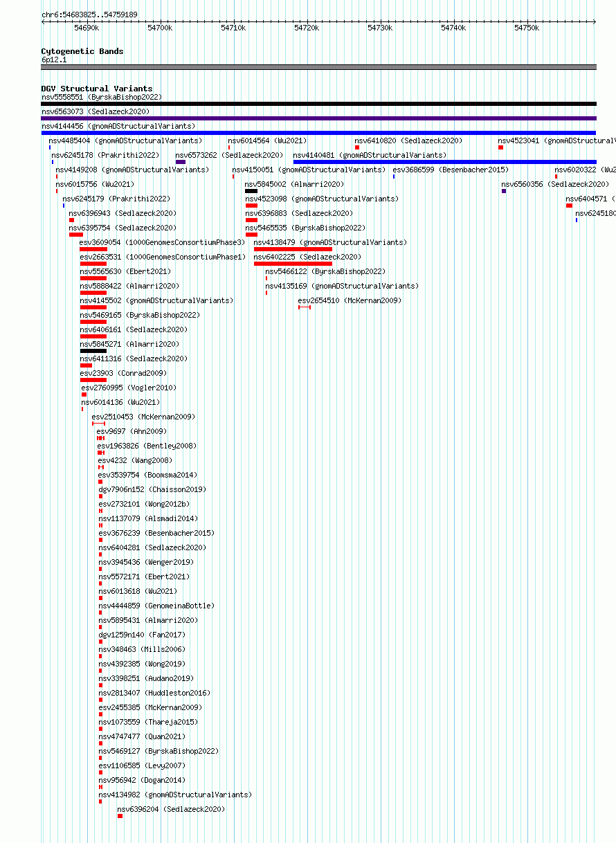
Task: Click the black nsv5845002 variant glyph
Action: point(251,191)
